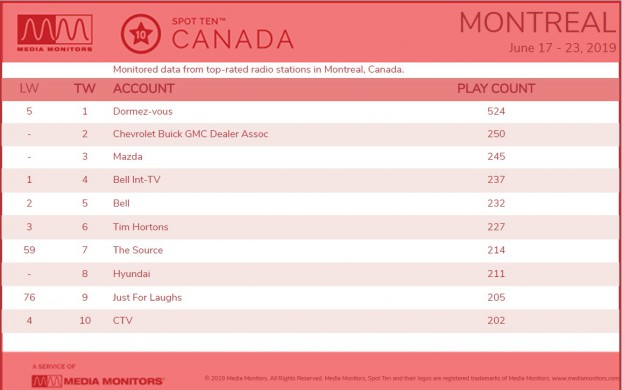Select the Dormez-vous account row
The width and height of the screenshot is (622, 390).
(310, 111)
